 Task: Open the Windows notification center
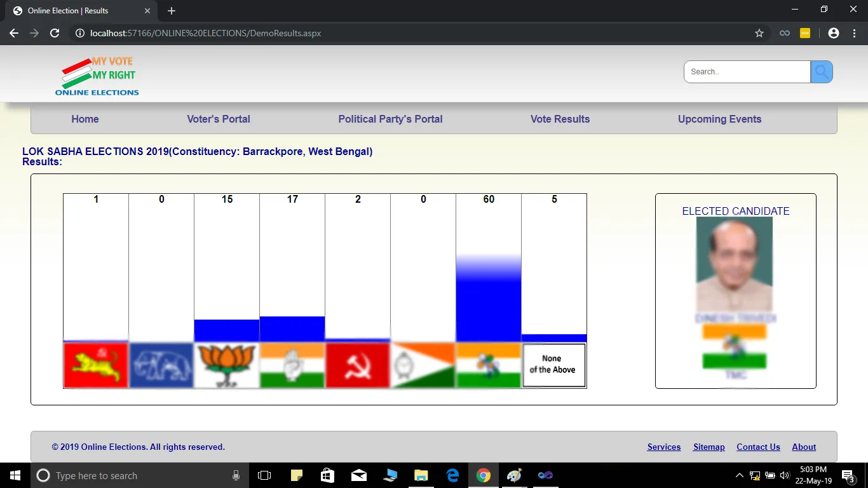click(x=848, y=475)
